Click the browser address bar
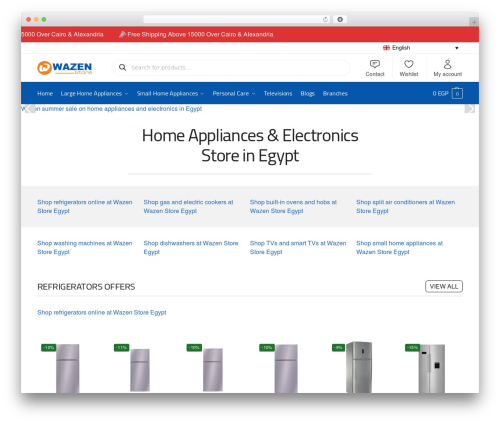This screenshot has height=423, width=500. point(237,19)
